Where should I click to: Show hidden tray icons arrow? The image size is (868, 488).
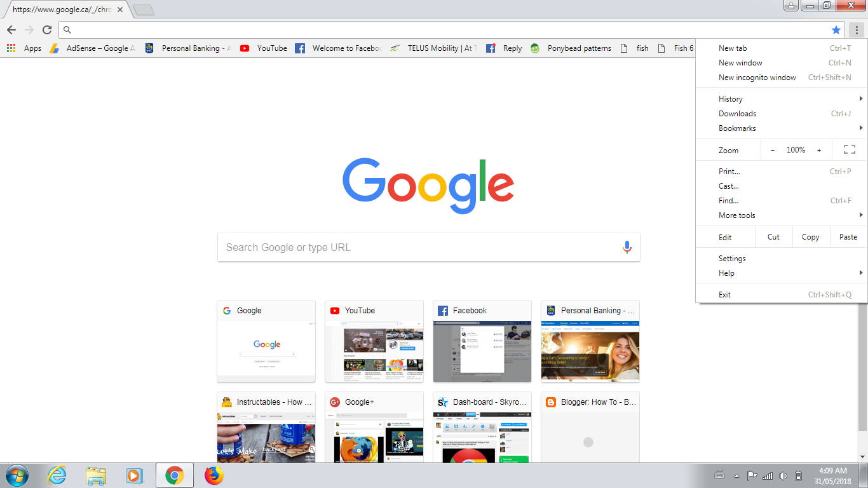pos(737,475)
